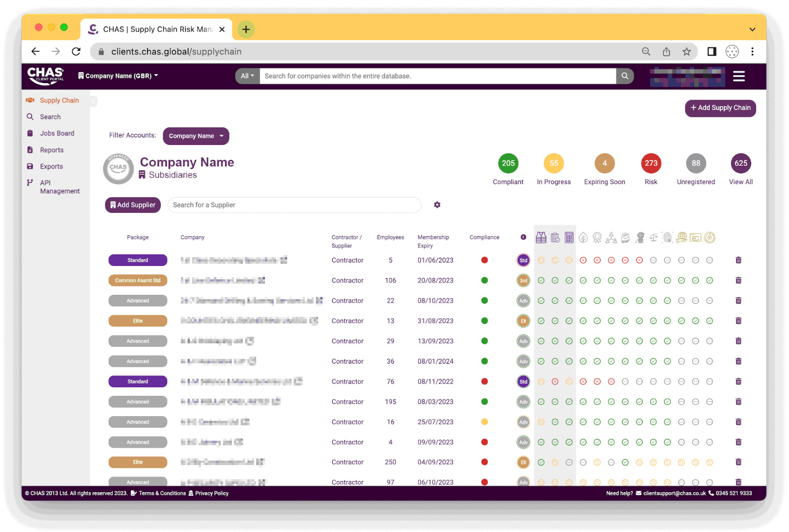Viewport: 789px width, 532px height.
Task: Collapse the left sidebar panel
Action: (93, 101)
